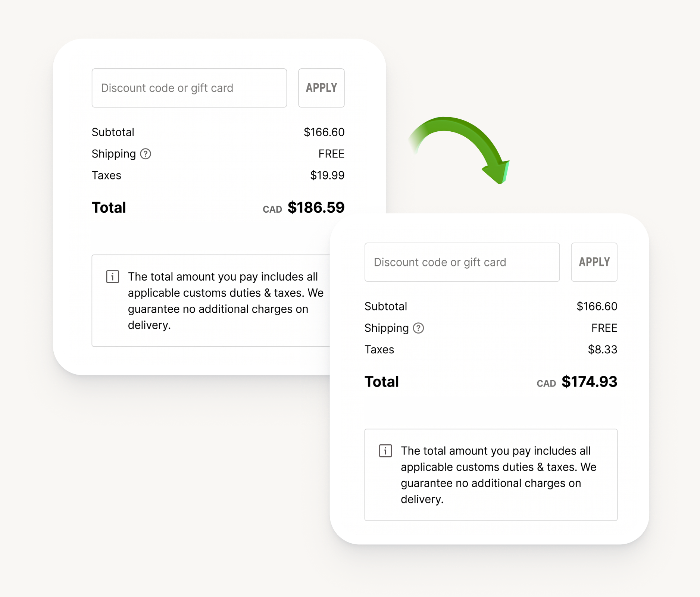This screenshot has width=700, height=597.
Task: Click Total label in lower card
Action: click(x=381, y=382)
